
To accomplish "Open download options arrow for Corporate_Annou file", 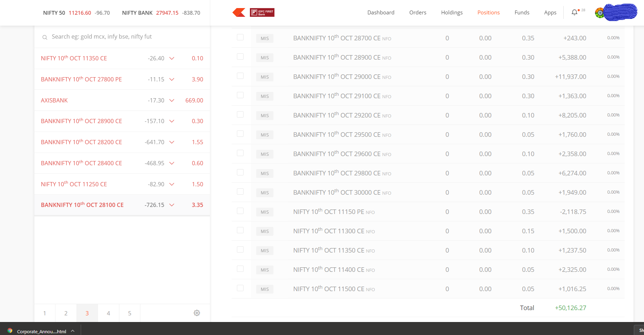I will point(73,331).
